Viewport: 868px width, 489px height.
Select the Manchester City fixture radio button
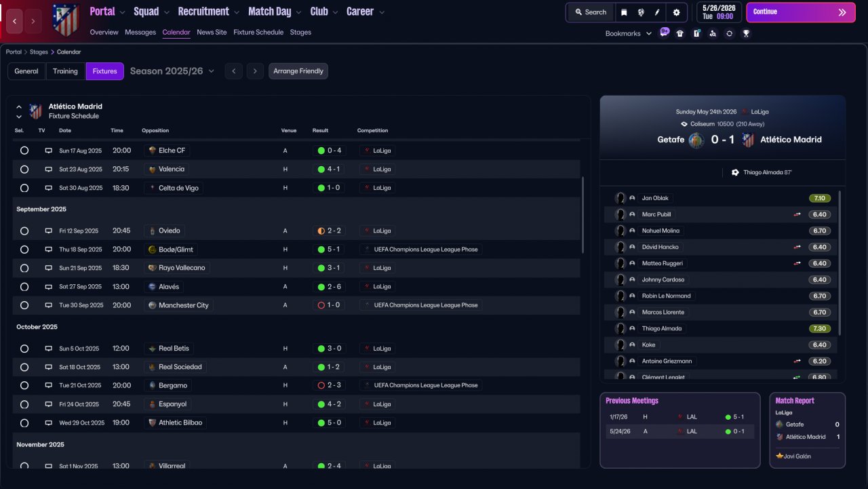tap(24, 305)
